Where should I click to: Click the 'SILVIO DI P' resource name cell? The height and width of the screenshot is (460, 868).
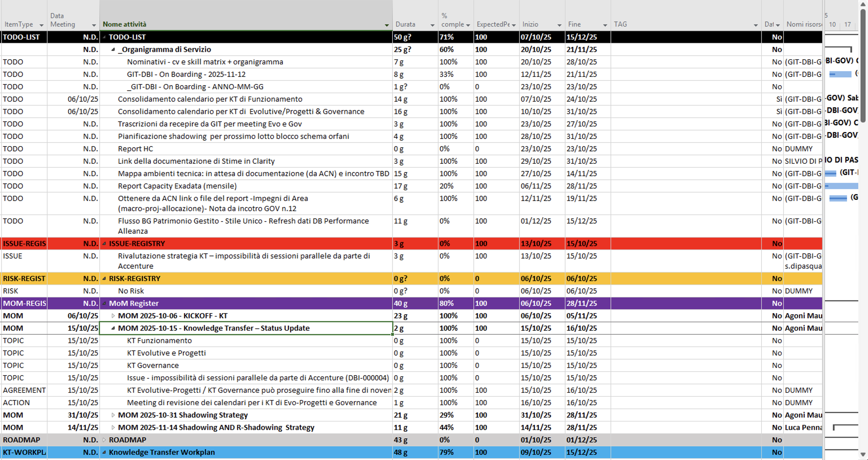tap(803, 161)
